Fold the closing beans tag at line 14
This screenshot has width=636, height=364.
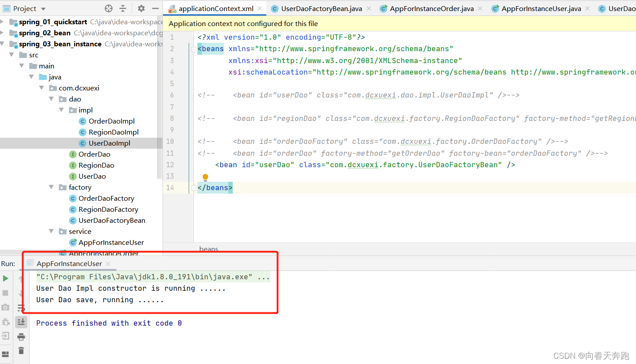pos(194,188)
